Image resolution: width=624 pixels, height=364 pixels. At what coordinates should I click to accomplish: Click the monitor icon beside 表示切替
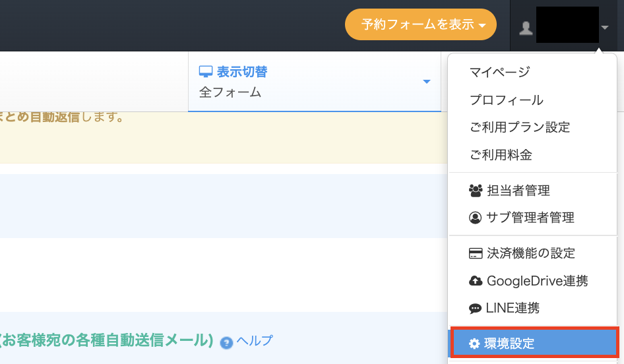[x=206, y=72]
